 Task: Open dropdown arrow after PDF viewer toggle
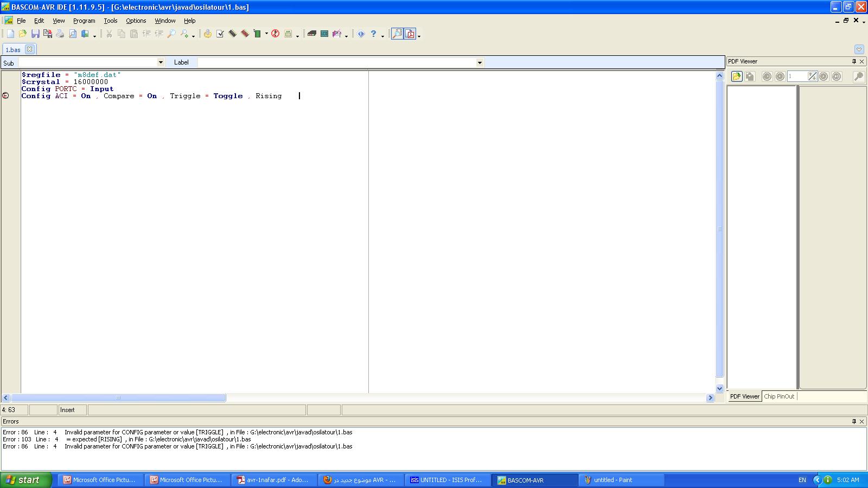pos(419,35)
